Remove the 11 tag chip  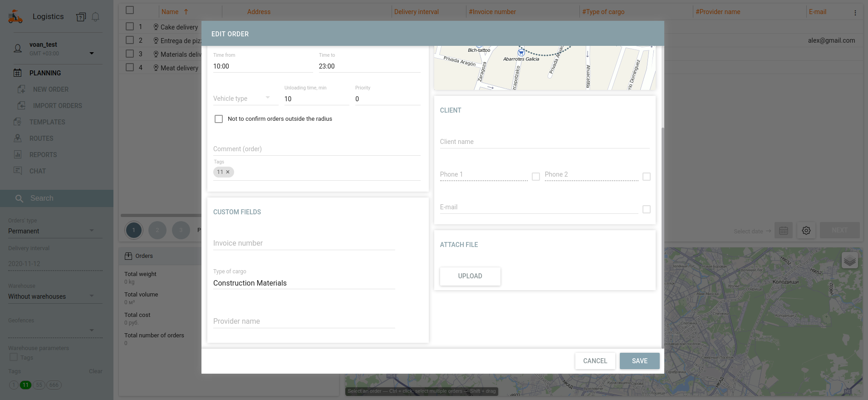228,172
